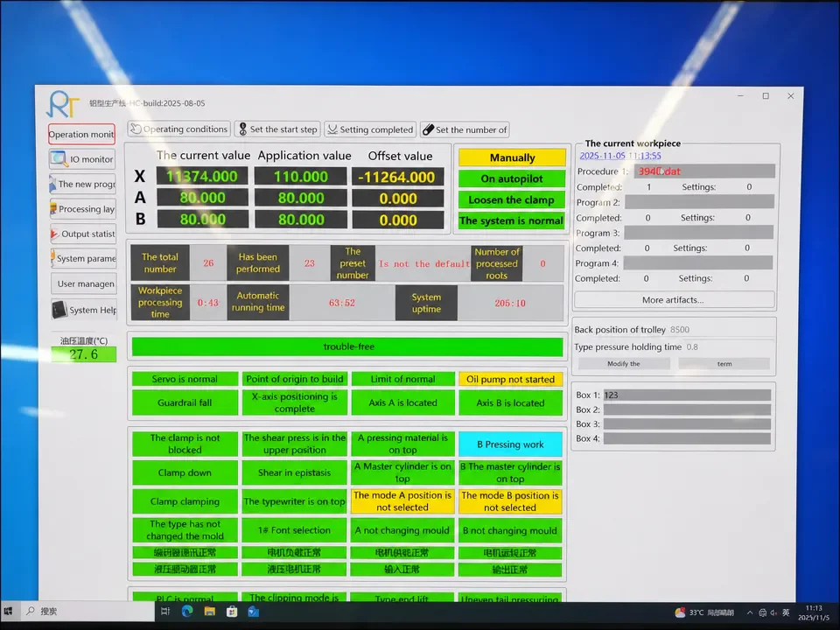Click the Operating conditions toolbar button

point(178,129)
